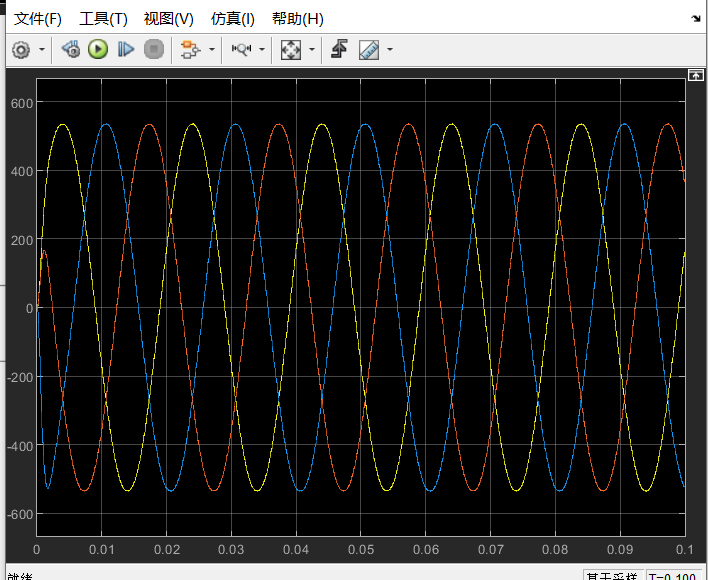
Task: Click the Step Back simulation icon
Action: 70,49
